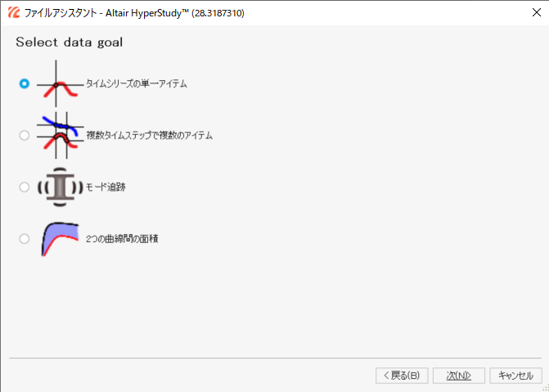The height and width of the screenshot is (392, 549).
Task: Click the vibrating mode tracking icon
Action: (x=59, y=187)
